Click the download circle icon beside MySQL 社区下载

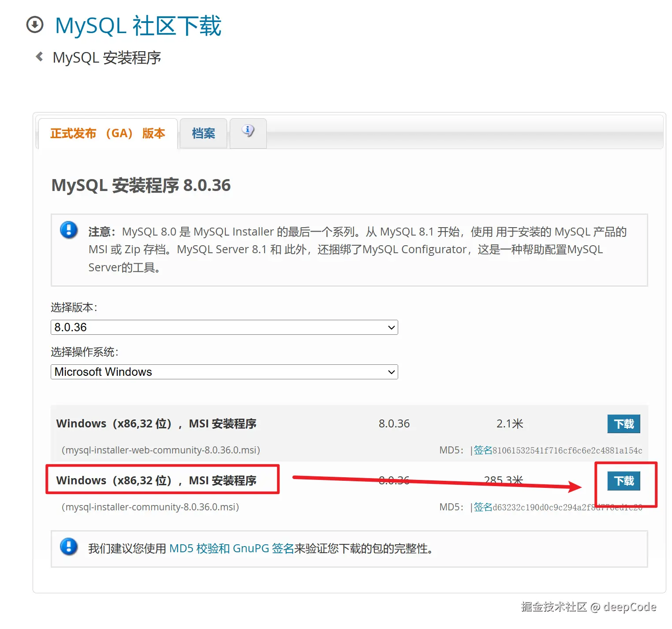35,25
